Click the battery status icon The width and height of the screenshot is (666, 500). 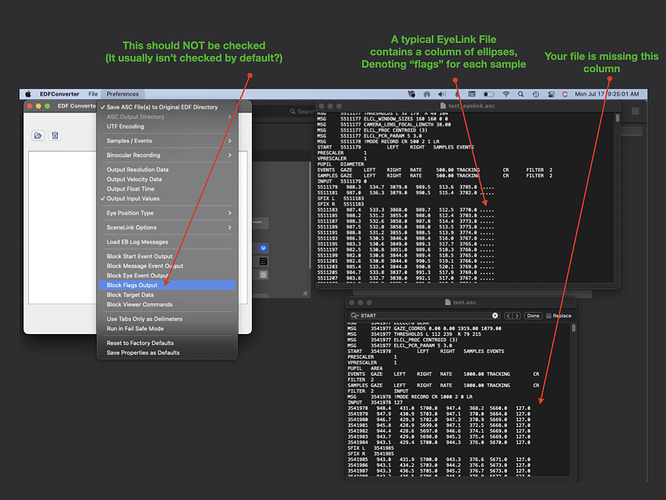489,94
